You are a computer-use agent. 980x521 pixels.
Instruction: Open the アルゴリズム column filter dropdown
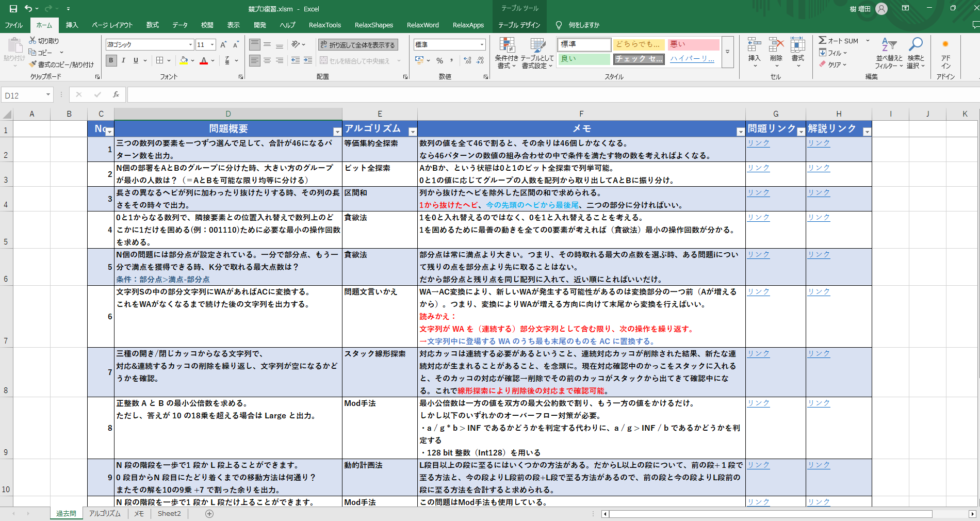(x=412, y=132)
